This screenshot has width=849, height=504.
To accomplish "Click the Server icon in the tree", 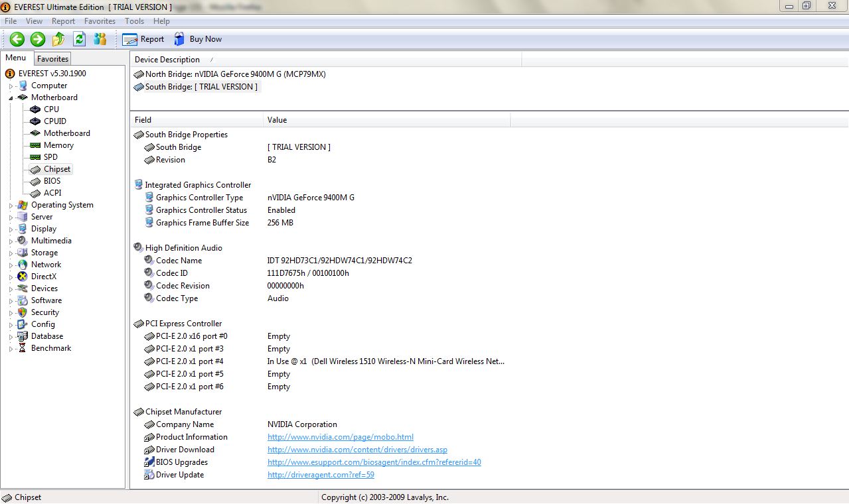I will coord(23,217).
